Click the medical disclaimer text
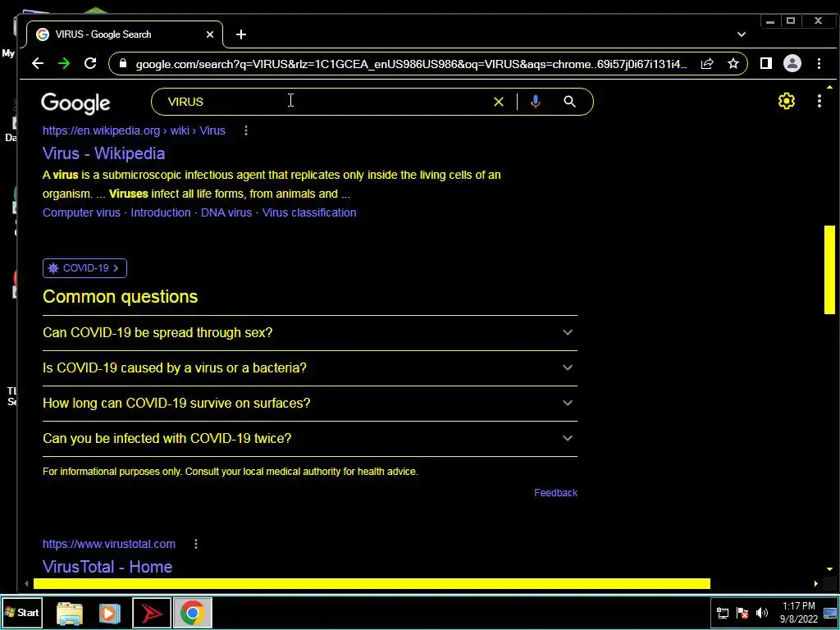This screenshot has width=840, height=630. tap(231, 472)
